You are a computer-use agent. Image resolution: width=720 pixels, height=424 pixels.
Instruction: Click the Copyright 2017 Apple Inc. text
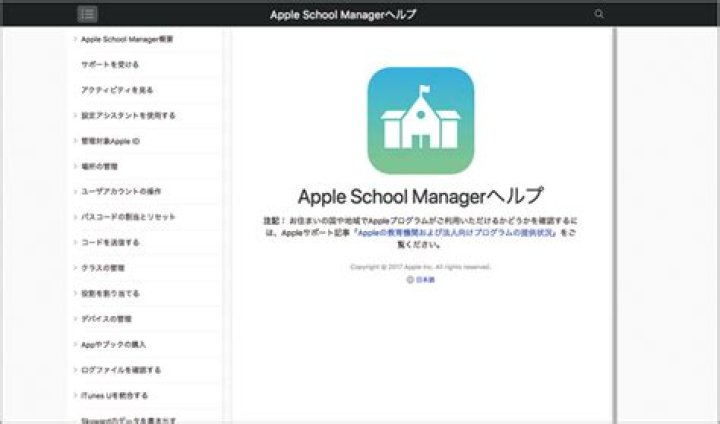point(420,267)
